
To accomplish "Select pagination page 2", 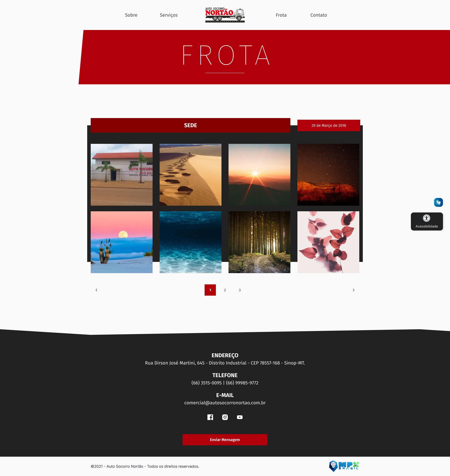I will [225, 290].
